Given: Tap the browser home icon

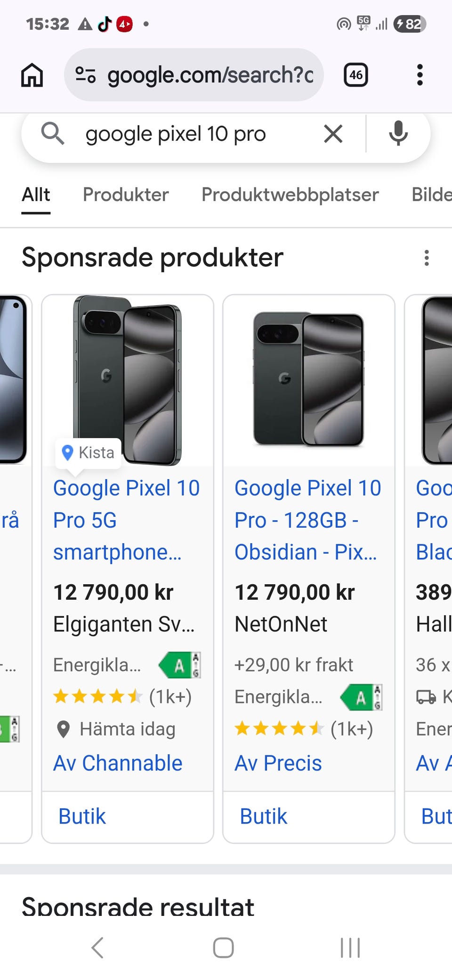Looking at the screenshot, I should click(32, 75).
